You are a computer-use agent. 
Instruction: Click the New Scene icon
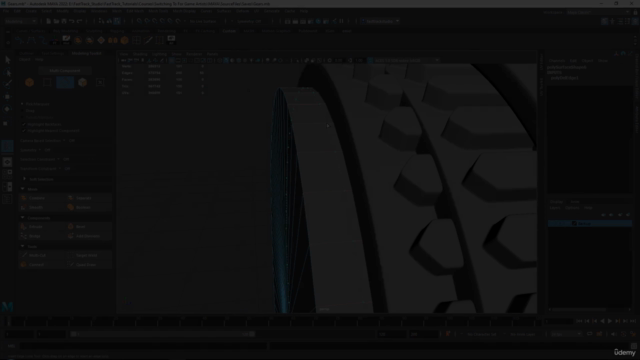[x=49, y=21]
